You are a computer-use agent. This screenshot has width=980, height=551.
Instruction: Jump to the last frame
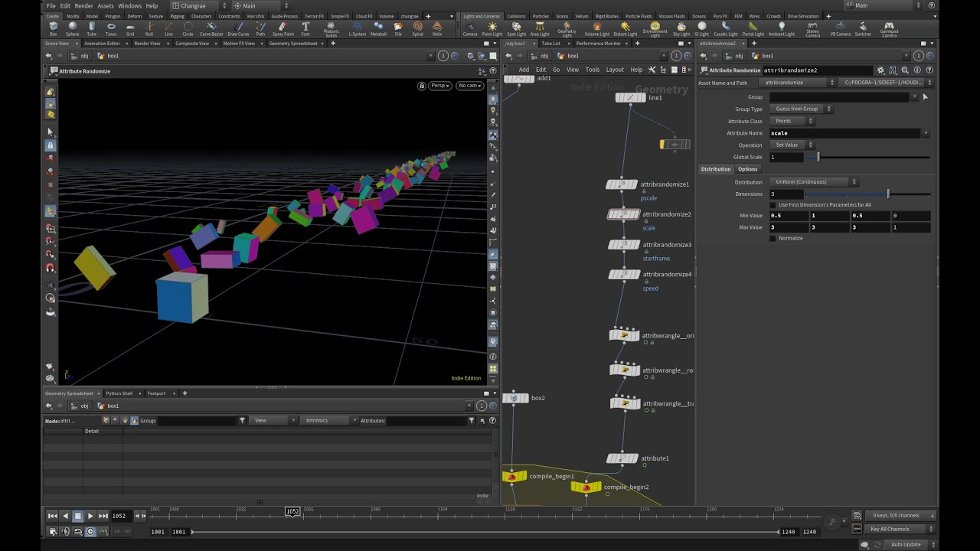tap(103, 516)
